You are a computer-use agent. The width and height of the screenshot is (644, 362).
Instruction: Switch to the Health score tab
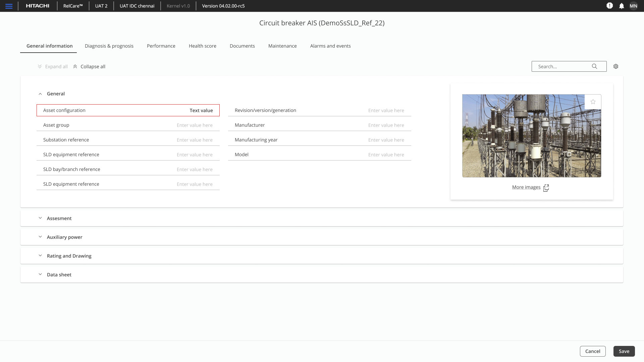202,46
